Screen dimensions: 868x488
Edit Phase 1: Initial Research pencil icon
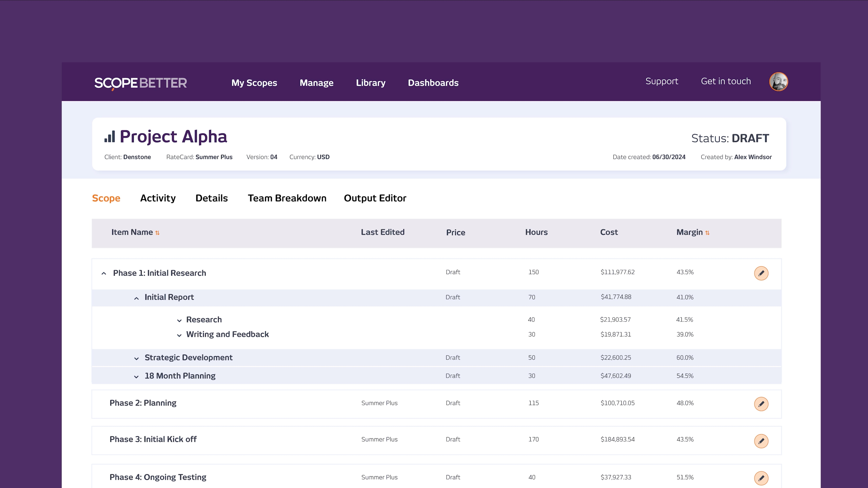click(761, 273)
